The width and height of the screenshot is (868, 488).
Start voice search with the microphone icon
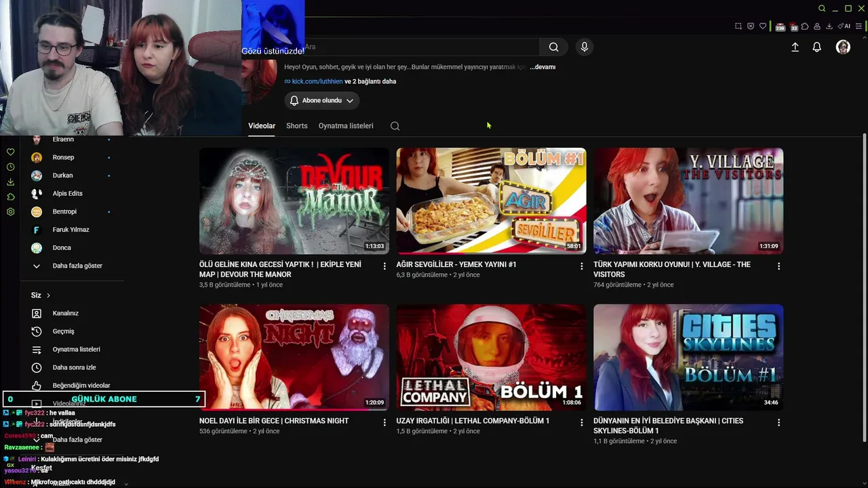coord(585,47)
